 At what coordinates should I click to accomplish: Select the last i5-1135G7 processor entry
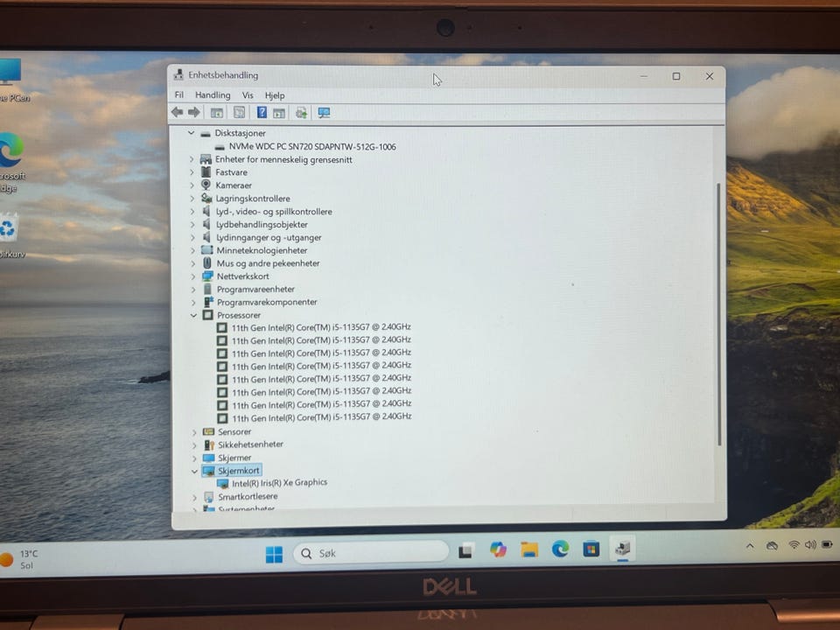[321, 416]
